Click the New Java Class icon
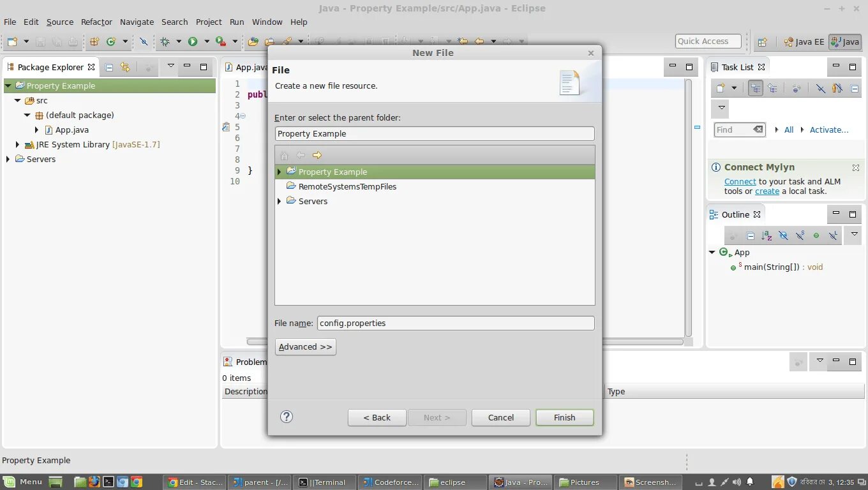This screenshot has height=490, width=868. pyautogui.click(x=111, y=41)
